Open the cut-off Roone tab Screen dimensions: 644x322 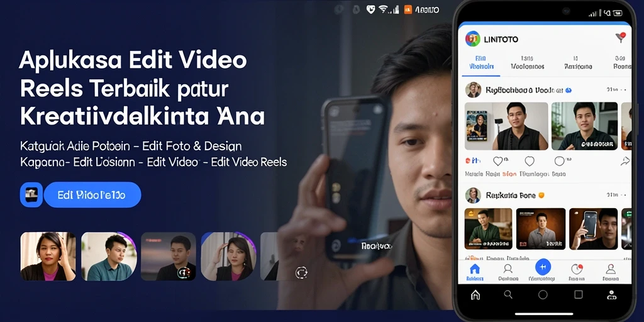[622, 63]
